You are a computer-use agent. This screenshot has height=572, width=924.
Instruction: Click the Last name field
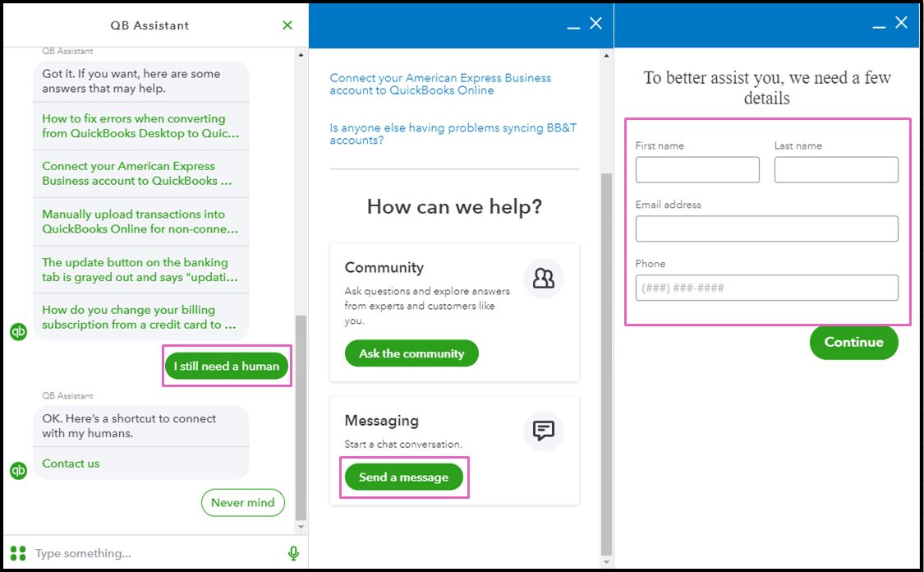[836, 170]
